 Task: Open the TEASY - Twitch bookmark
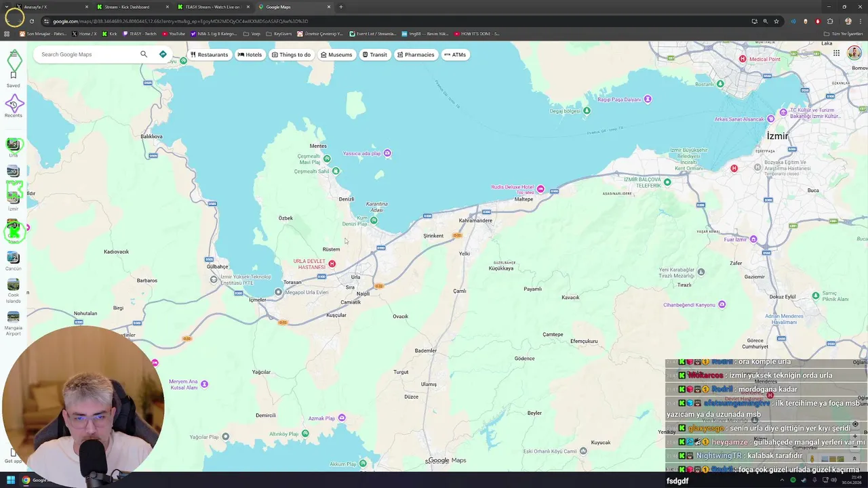(x=139, y=33)
